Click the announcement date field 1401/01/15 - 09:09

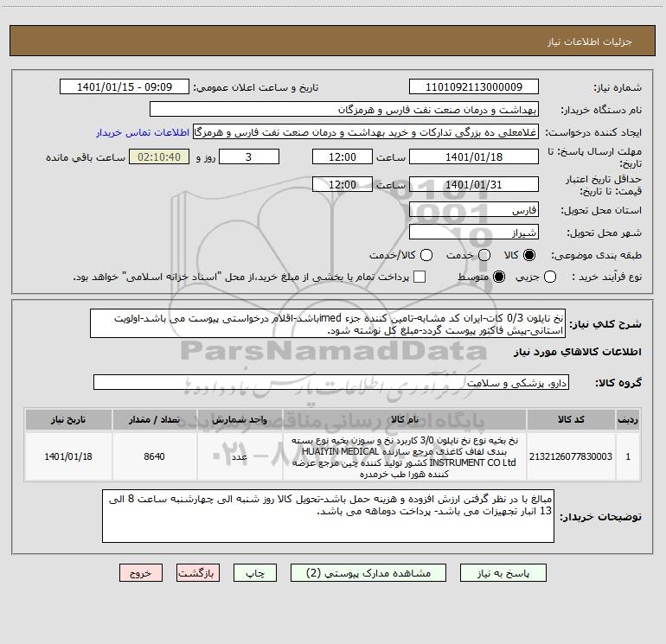125,87
